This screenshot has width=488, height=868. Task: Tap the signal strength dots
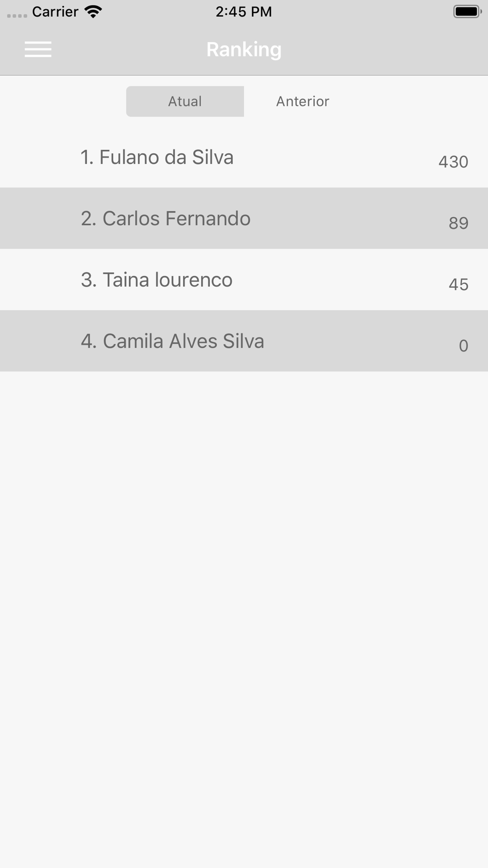point(17,16)
